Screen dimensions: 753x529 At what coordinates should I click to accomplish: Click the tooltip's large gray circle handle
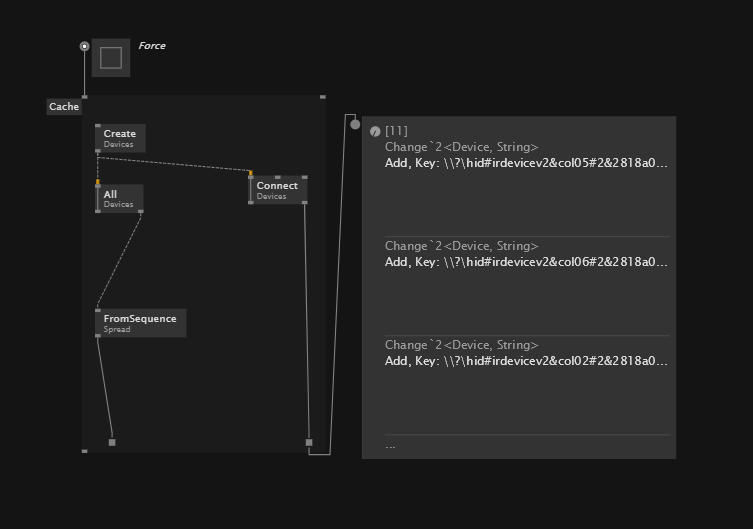(x=355, y=124)
